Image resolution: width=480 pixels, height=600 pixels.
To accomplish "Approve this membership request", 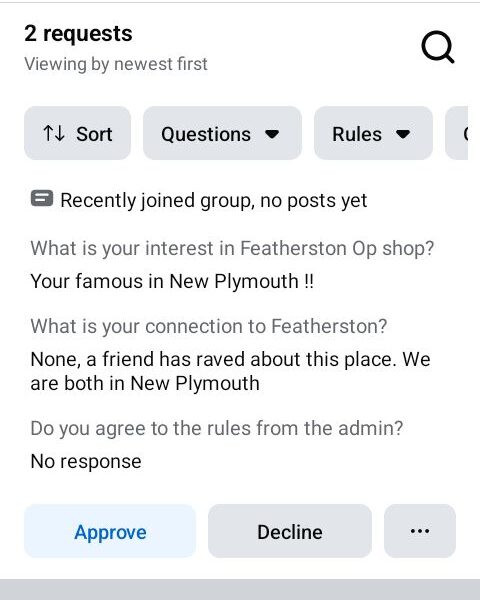I will pos(110,531).
